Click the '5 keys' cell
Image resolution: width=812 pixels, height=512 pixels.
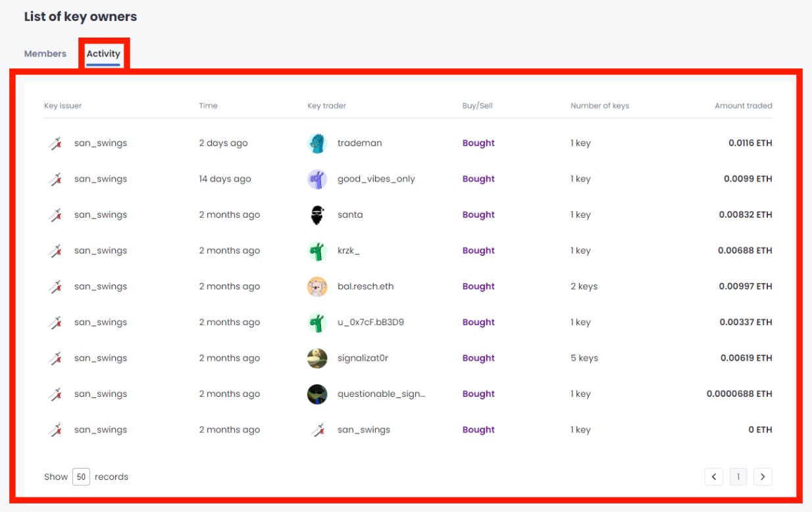click(584, 359)
